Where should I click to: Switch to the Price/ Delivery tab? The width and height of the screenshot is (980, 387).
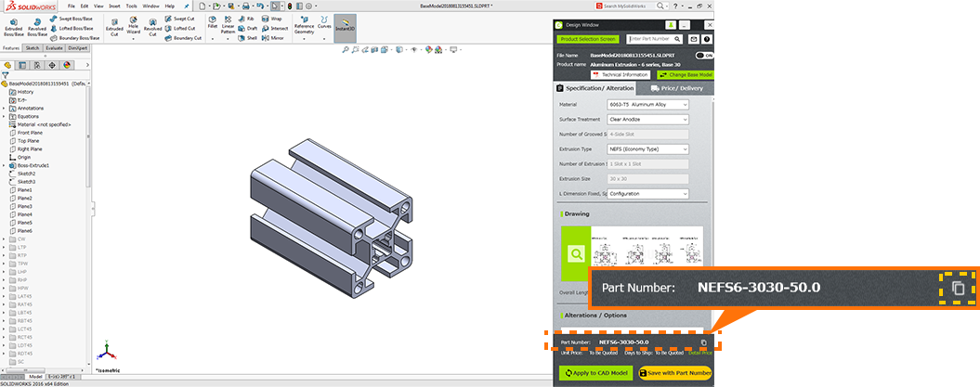(x=677, y=89)
